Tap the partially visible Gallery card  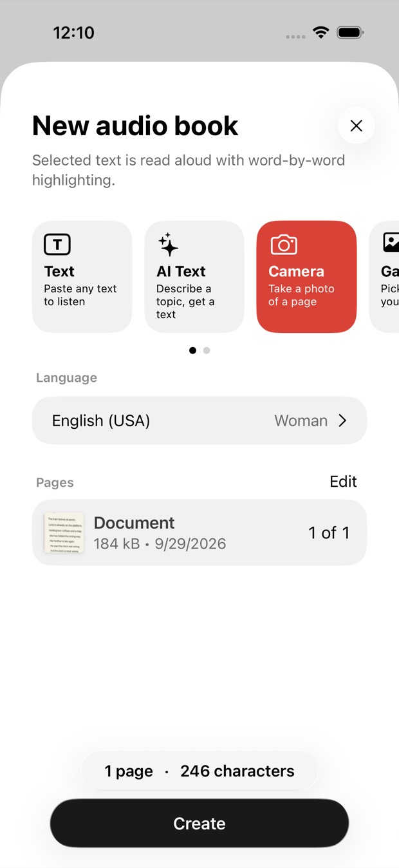tap(384, 277)
